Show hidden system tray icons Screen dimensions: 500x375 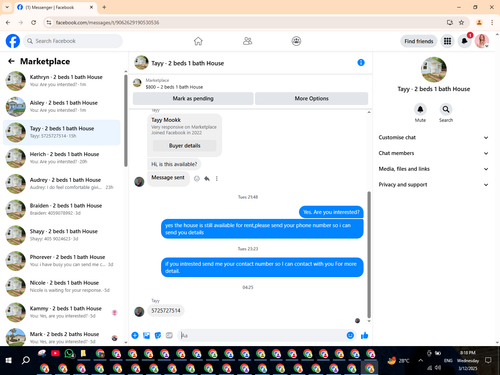[x=420, y=360]
